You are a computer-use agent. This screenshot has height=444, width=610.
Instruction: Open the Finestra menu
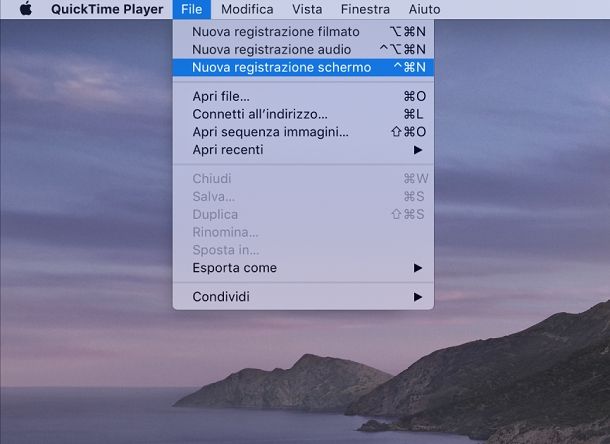point(365,9)
